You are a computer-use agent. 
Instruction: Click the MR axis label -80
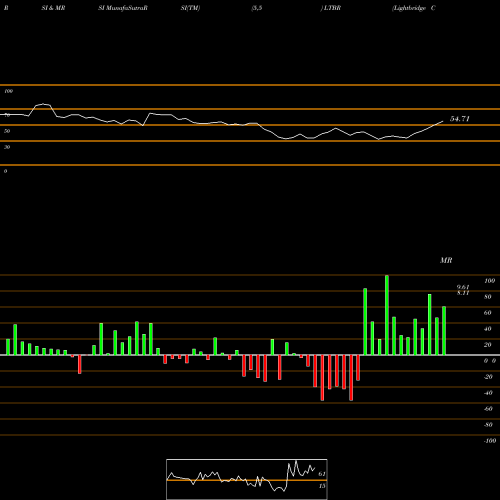(488, 425)
